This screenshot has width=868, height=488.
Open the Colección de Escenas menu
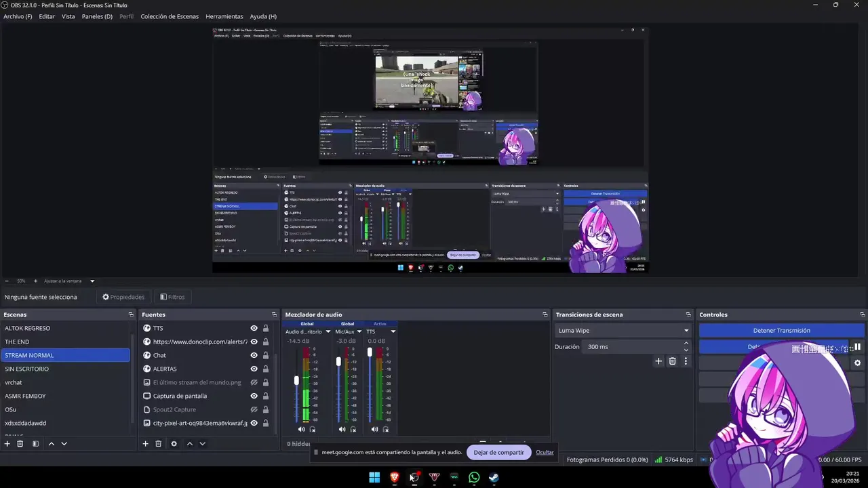(170, 16)
